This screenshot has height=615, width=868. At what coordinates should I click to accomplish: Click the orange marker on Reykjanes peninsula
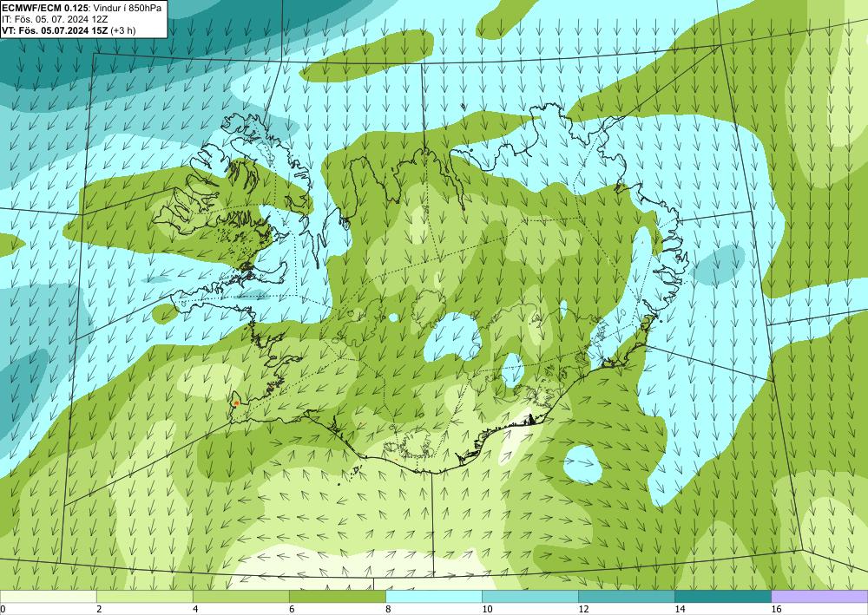tap(236, 403)
